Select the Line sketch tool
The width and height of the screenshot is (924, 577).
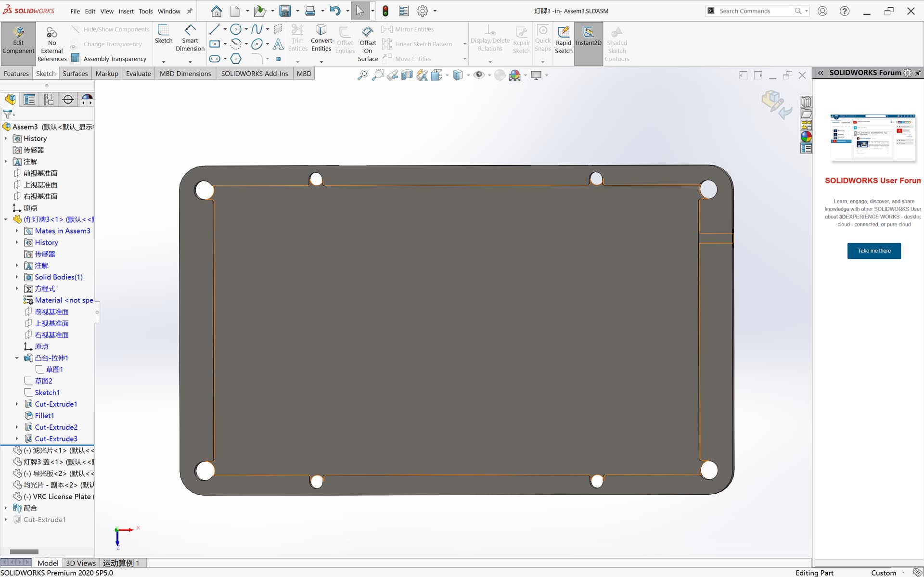click(x=214, y=29)
